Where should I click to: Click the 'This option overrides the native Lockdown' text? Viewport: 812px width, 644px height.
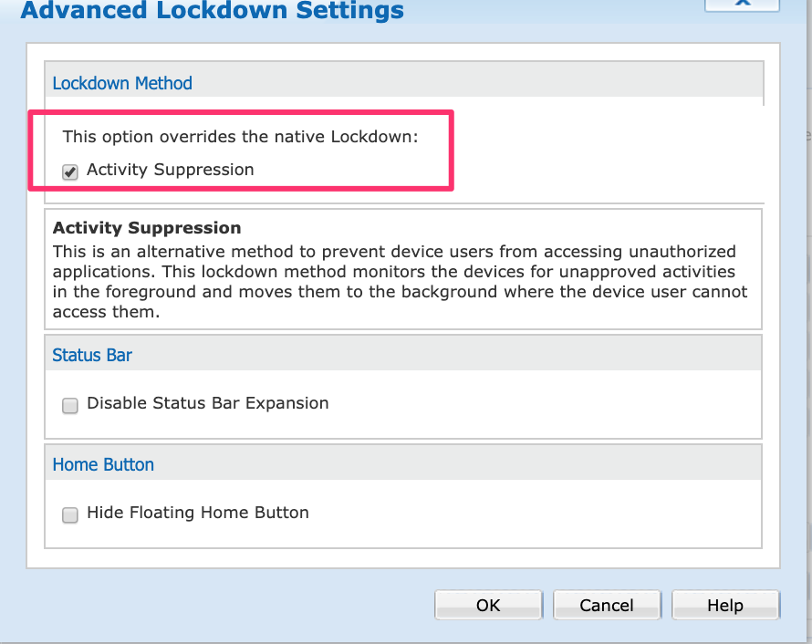[240, 138]
